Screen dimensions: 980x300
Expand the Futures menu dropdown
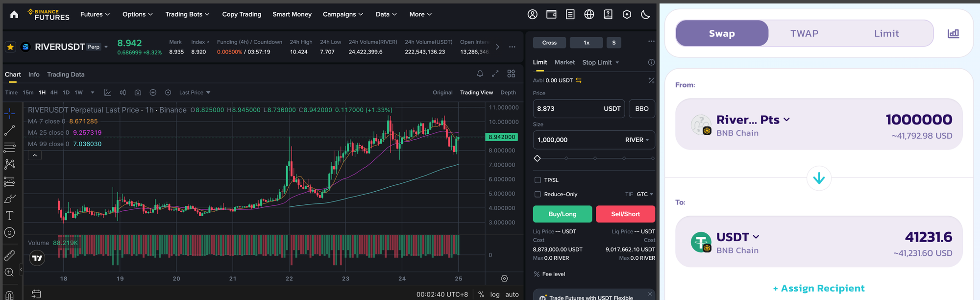tap(95, 15)
